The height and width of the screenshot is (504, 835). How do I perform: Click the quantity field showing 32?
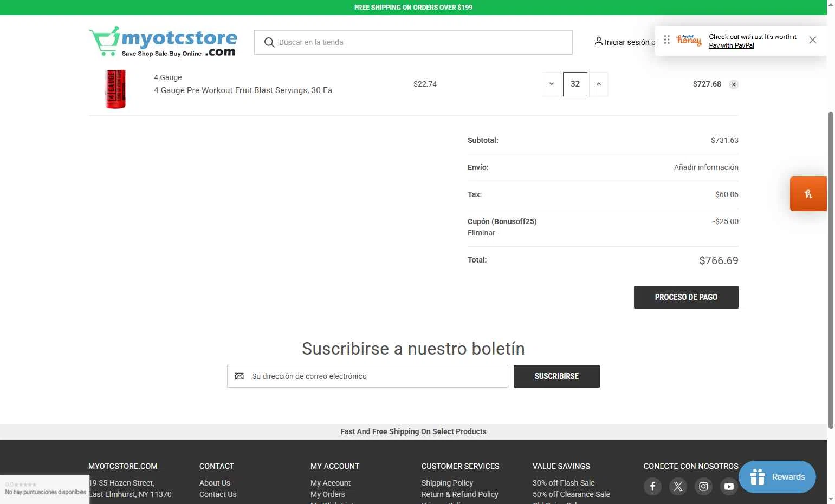[575, 84]
